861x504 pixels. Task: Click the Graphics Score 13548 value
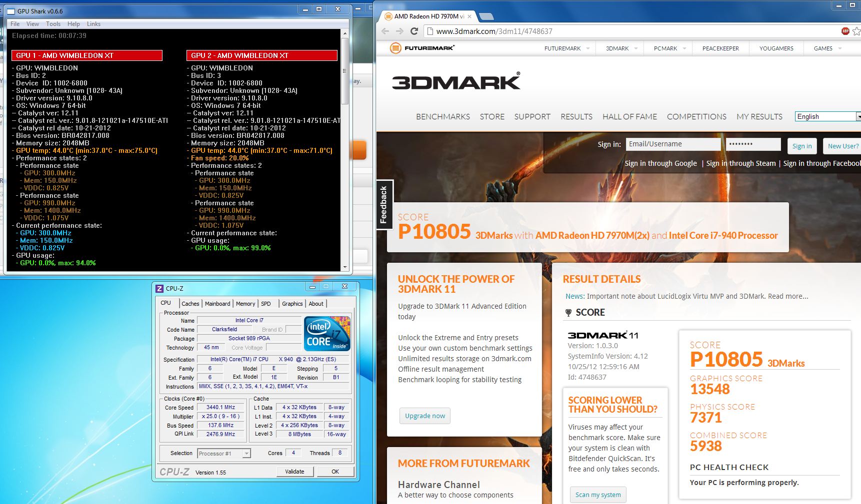(710, 389)
